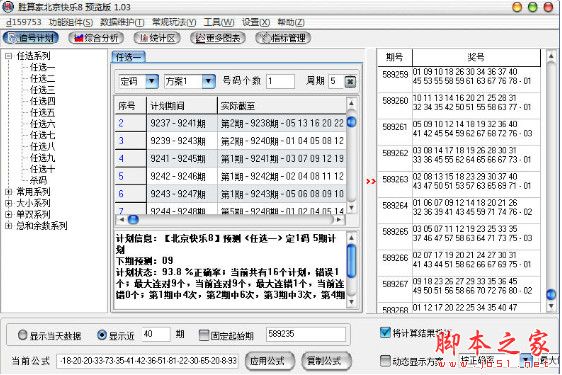The width and height of the screenshot is (562, 375).
Task: Select 任选十 in the tree
Action: coord(42,169)
